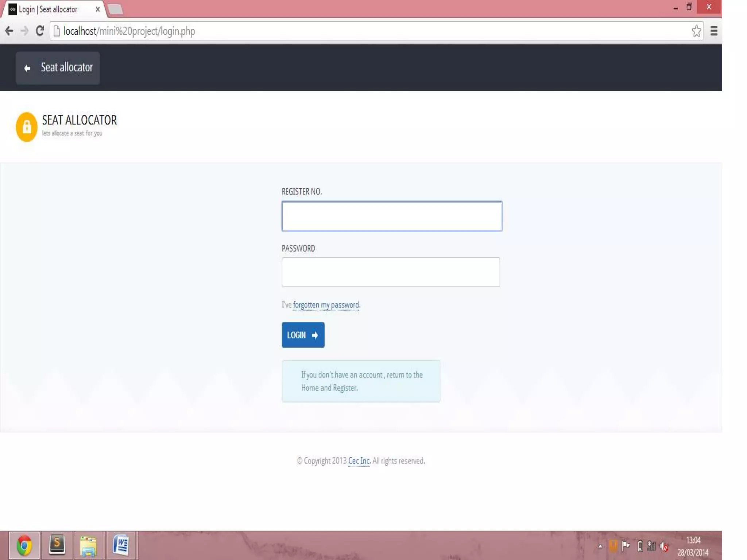Screen dimensions: 747x560
Task: Focus the Register No. input field
Action: tap(392, 216)
